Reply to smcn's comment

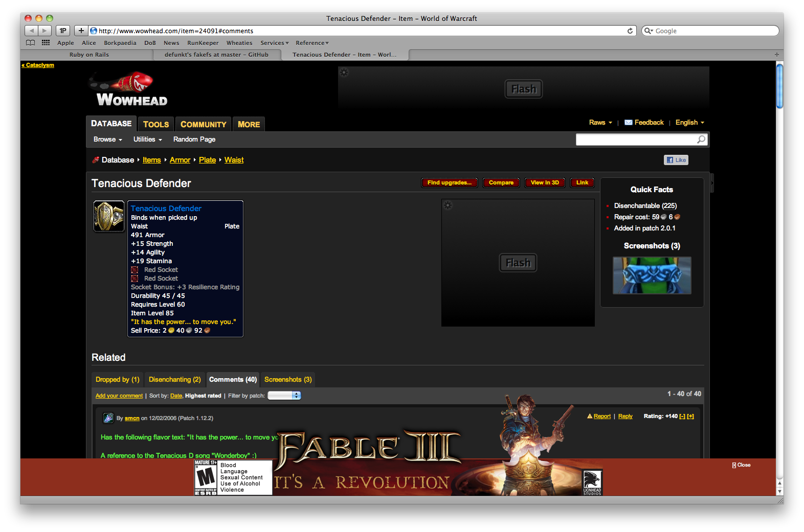(x=626, y=417)
